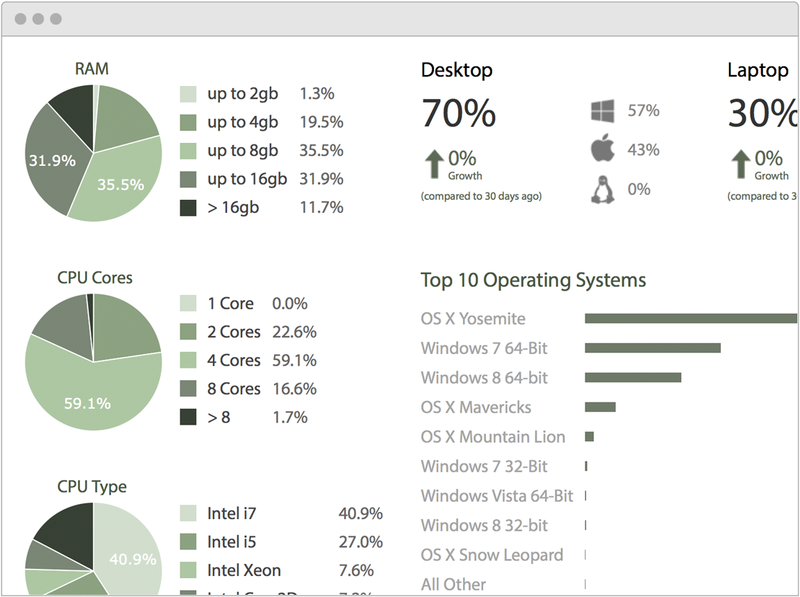Click the 'Windows Vista 64-Bit' label

point(497,496)
